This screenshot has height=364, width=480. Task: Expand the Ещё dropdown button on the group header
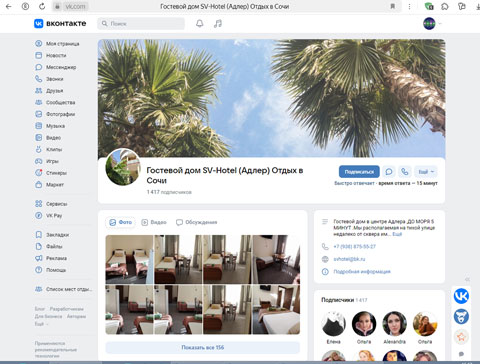[426, 172]
